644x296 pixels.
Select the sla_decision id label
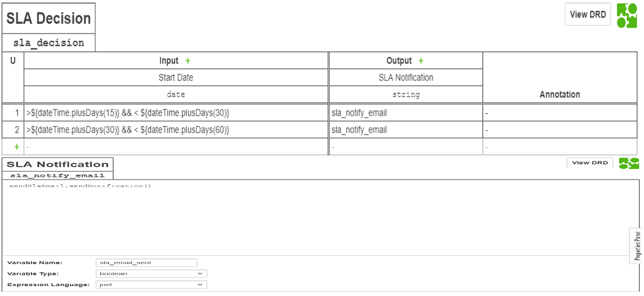48,43
